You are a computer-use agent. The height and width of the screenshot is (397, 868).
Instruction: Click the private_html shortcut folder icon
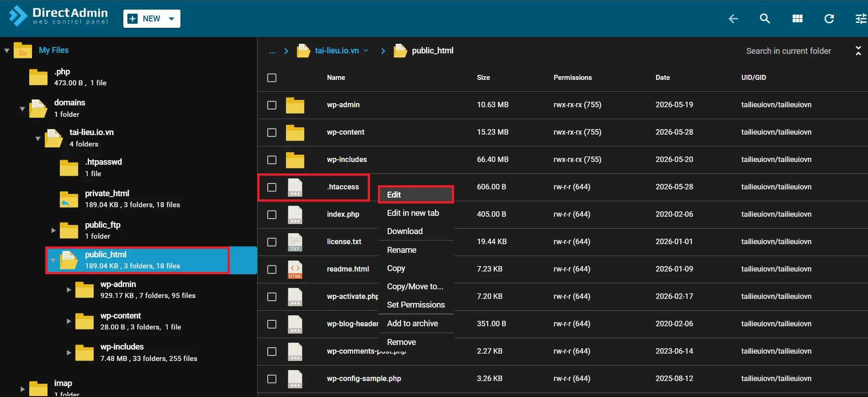69,199
